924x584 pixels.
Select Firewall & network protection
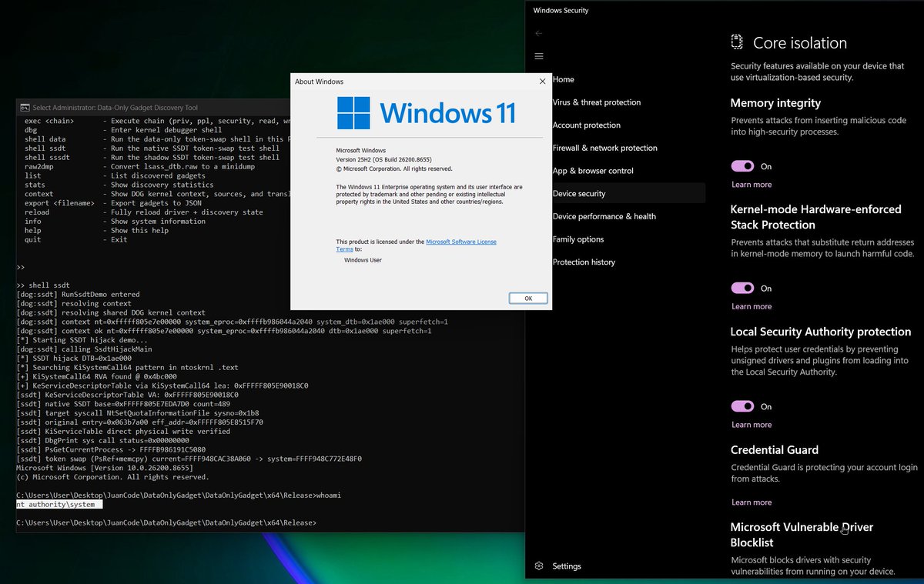tap(605, 148)
